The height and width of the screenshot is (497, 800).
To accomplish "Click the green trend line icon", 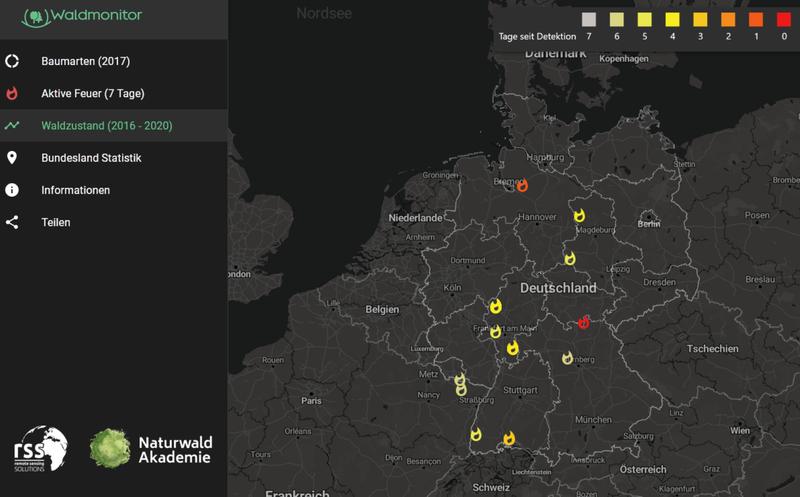I will point(12,125).
